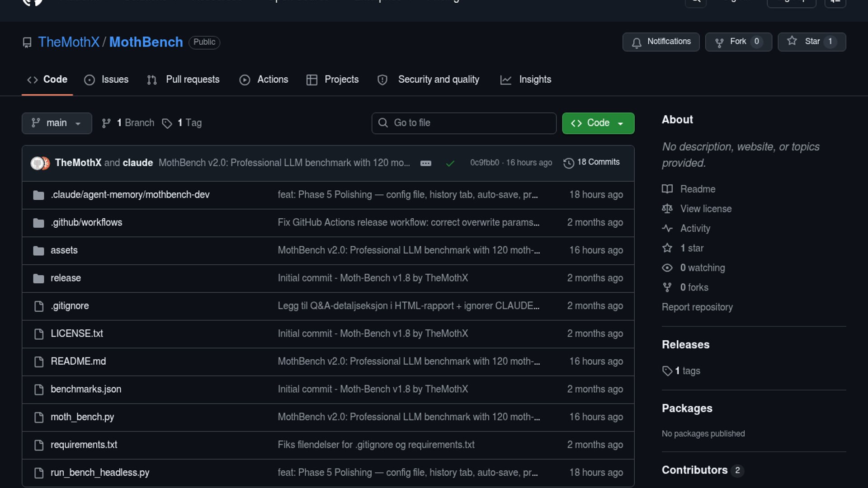868x488 pixels.
Task: Open the assets folder
Action: [x=64, y=250]
